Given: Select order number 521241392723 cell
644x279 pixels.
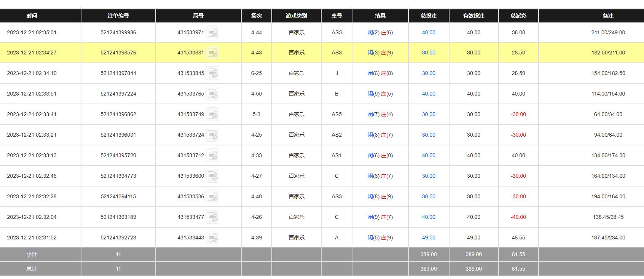Looking at the screenshot, I should [x=118, y=238].
